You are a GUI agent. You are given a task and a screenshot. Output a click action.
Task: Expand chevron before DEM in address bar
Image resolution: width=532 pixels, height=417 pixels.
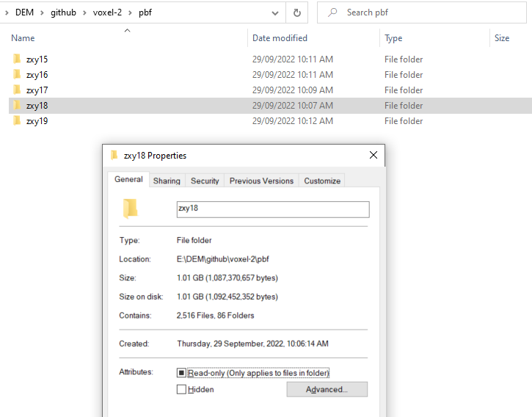pyautogui.click(x=7, y=13)
